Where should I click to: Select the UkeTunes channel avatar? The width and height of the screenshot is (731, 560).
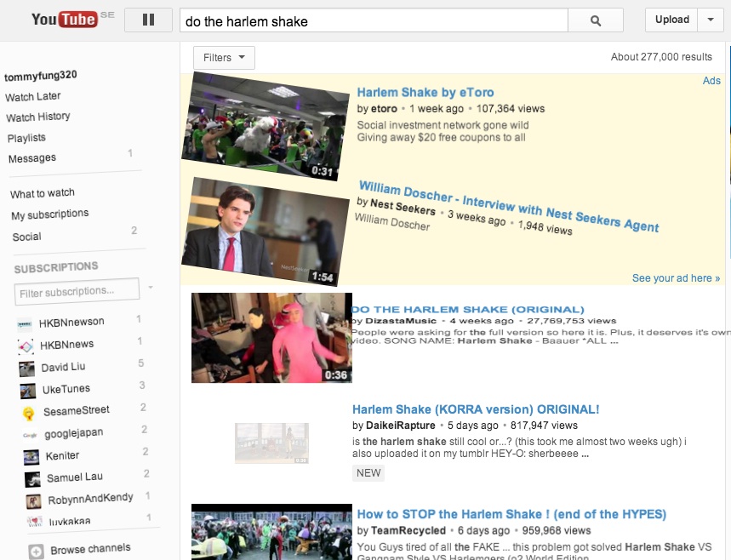(x=28, y=391)
